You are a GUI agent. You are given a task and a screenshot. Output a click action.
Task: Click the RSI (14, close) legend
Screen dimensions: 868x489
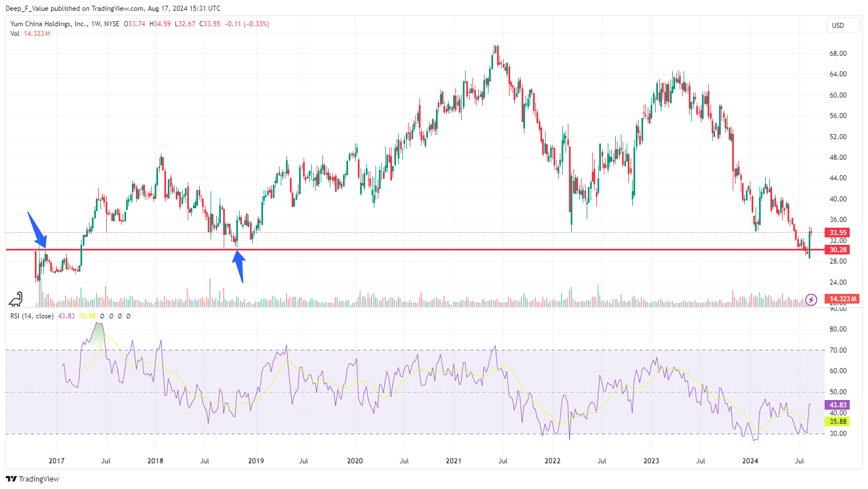[32, 316]
